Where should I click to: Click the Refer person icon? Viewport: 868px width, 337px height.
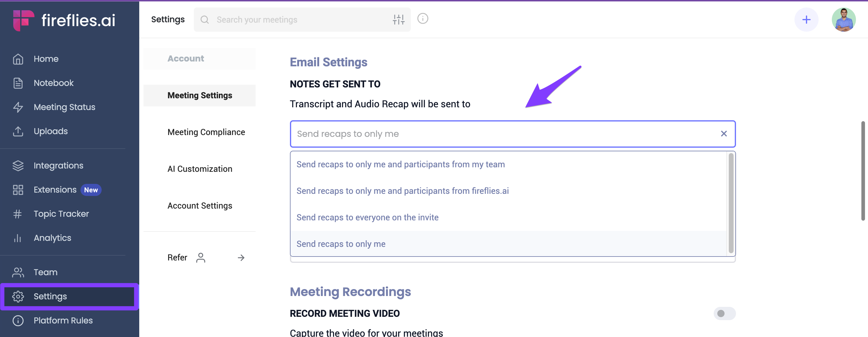pyautogui.click(x=200, y=258)
